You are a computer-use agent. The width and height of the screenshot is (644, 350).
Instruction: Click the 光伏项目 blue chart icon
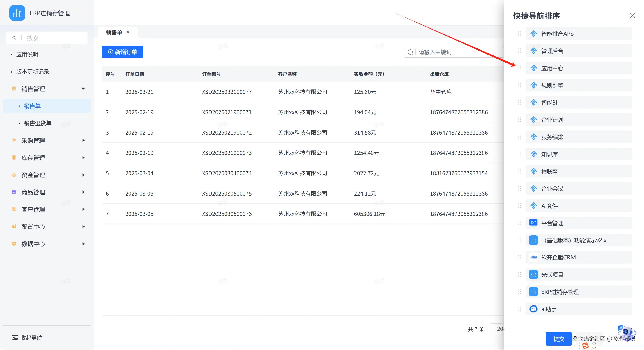533,275
